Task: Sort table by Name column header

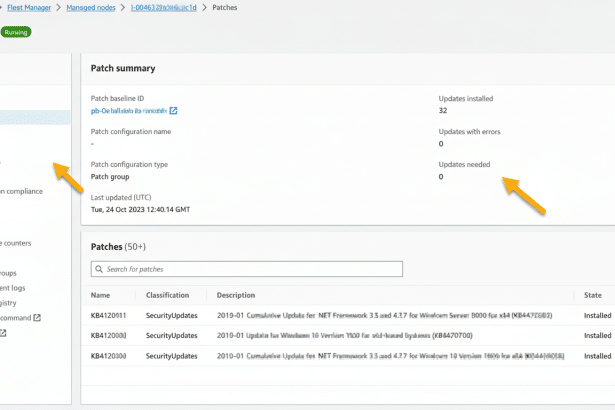Action: point(100,295)
